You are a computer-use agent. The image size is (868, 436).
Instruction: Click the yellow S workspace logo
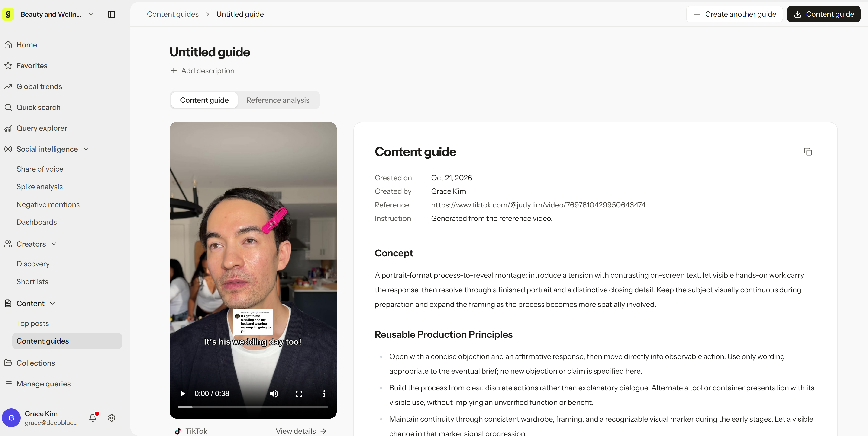[8, 14]
